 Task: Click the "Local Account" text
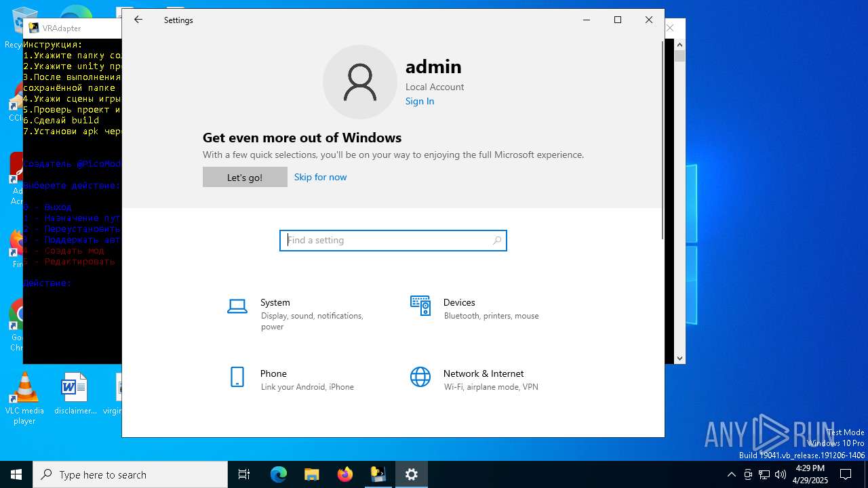point(435,87)
